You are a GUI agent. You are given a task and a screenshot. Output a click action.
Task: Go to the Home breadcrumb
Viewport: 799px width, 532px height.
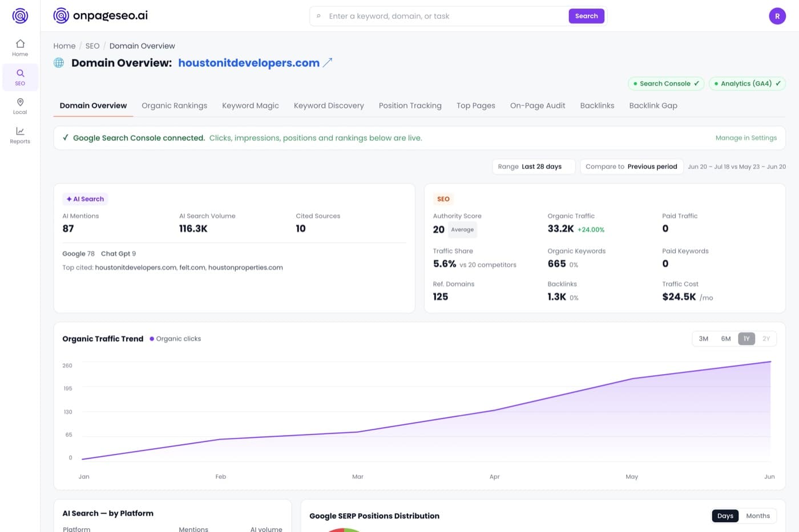(64, 46)
